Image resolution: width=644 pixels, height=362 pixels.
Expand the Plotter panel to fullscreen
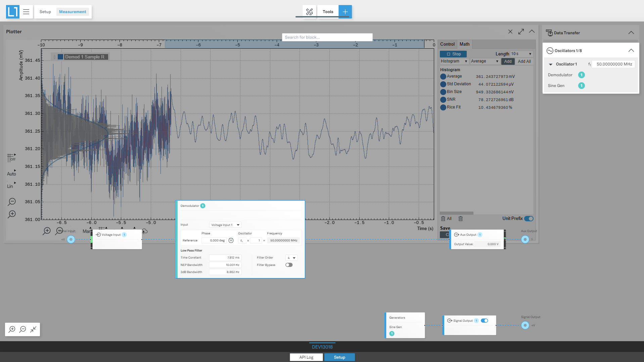coord(521,32)
